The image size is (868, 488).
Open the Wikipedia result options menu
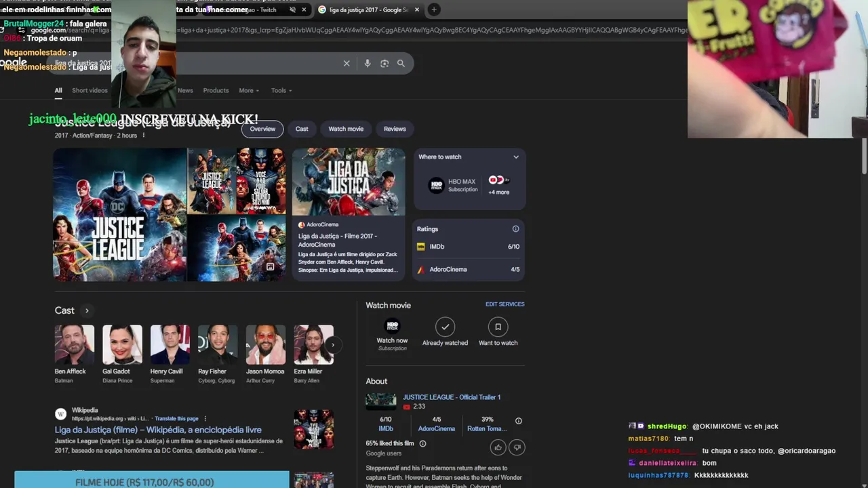pyautogui.click(x=205, y=419)
